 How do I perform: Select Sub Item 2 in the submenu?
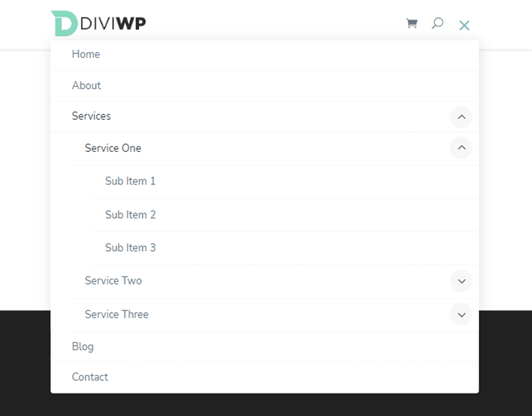131,215
